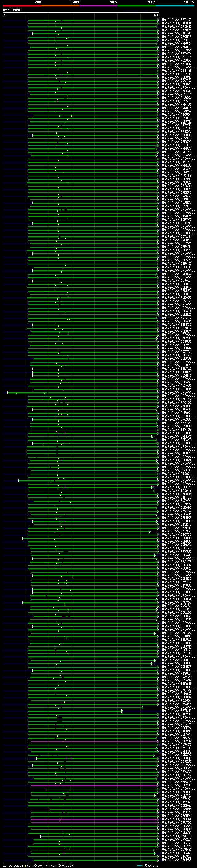Select hit label UniRef100_A9RTU1

(176, 104)
